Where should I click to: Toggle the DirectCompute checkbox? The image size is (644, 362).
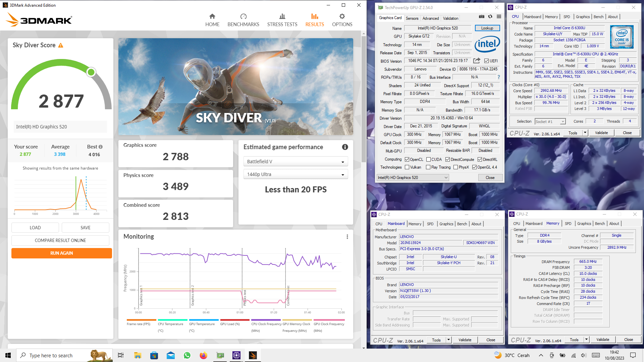447,160
